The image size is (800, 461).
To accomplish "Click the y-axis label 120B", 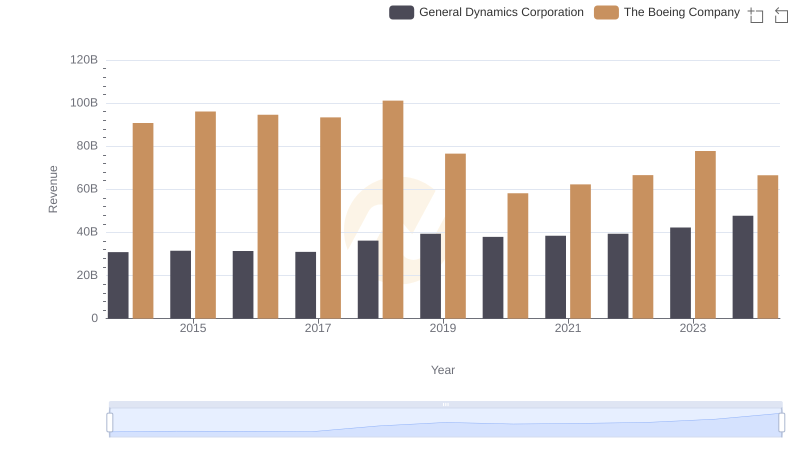I will pos(84,60).
